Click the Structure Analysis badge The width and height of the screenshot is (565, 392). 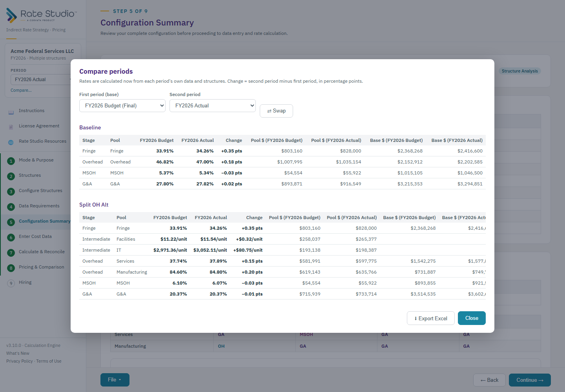tap(520, 71)
